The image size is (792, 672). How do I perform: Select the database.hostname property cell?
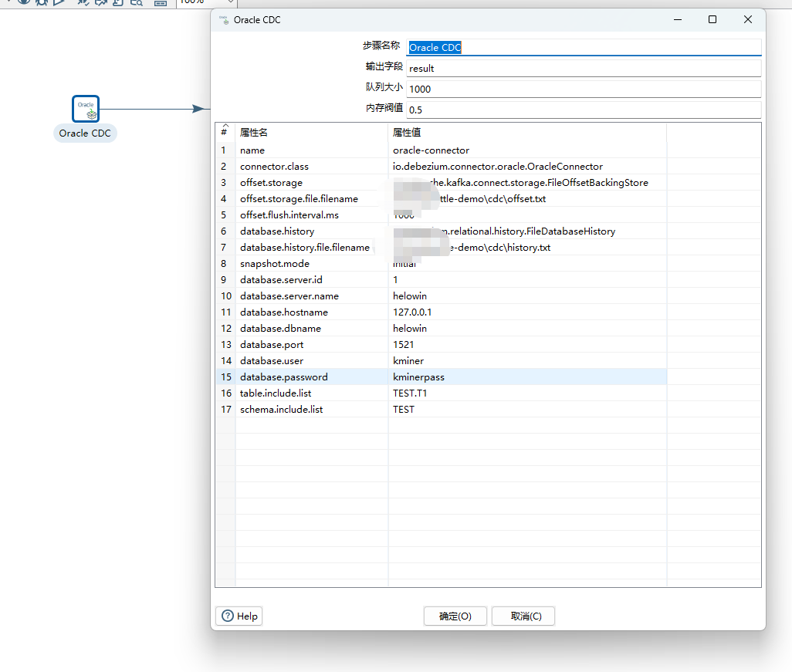click(312, 312)
